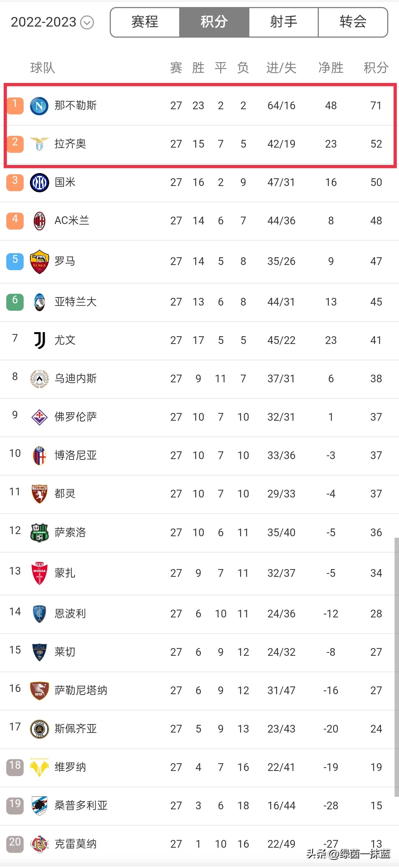Open team name 亚特兰大
Viewport: 399px width, 868px height.
pyautogui.click(x=75, y=302)
